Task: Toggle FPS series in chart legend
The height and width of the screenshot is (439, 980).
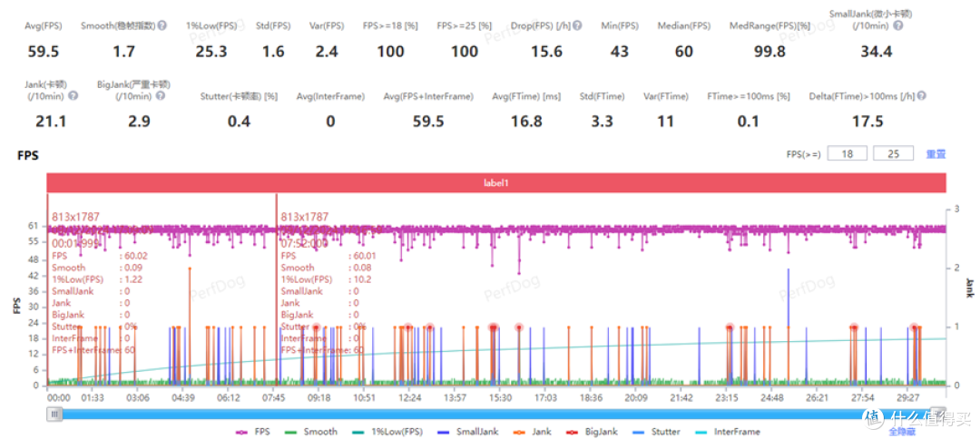Action: click(258, 432)
